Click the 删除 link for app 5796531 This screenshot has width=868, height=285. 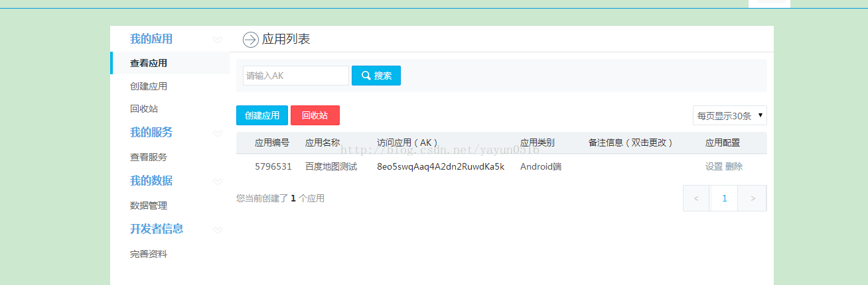click(x=734, y=166)
